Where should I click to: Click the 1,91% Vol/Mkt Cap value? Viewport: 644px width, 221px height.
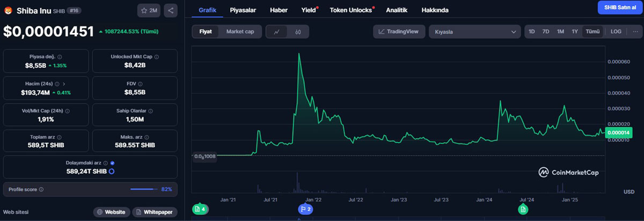click(x=46, y=119)
